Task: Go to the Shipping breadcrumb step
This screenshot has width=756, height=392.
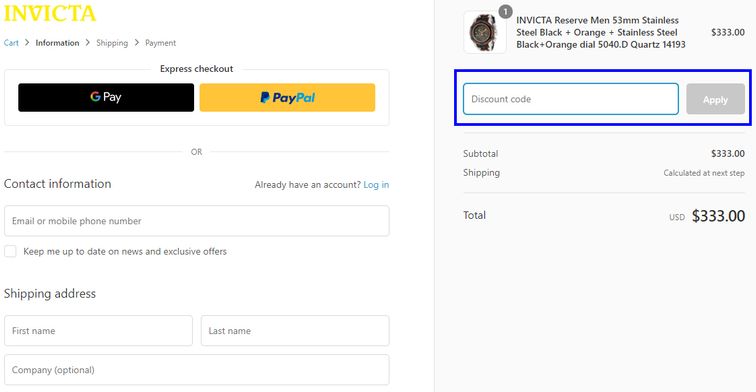Action: pyautogui.click(x=112, y=43)
